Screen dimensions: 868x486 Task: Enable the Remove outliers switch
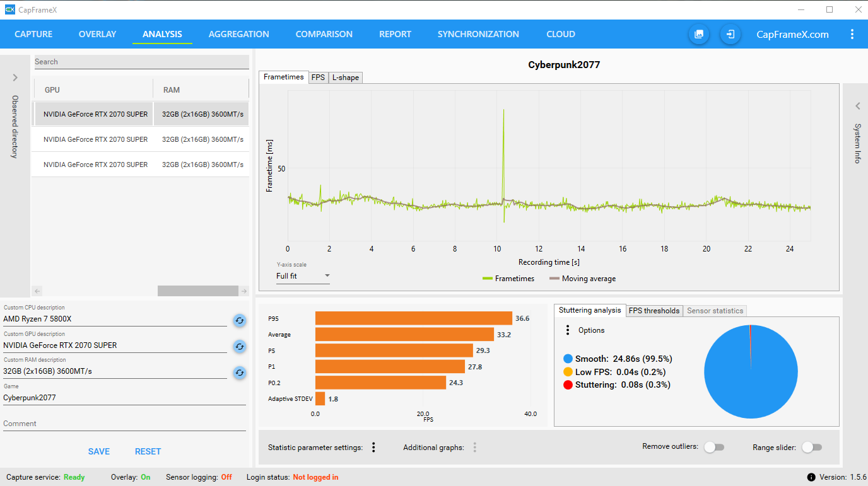pos(714,446)
